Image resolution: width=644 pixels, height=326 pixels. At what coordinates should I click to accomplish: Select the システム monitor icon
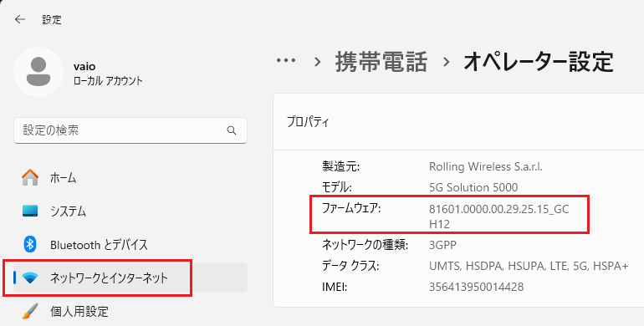click(30, 211)
